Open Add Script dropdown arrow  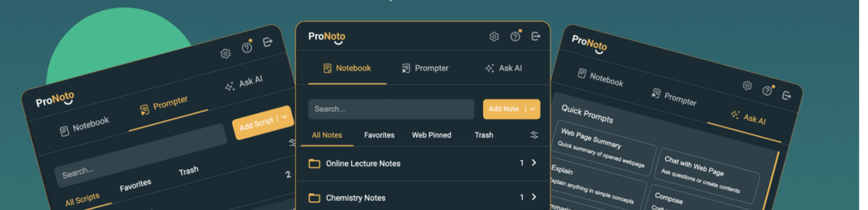click(x=284, y=116)
